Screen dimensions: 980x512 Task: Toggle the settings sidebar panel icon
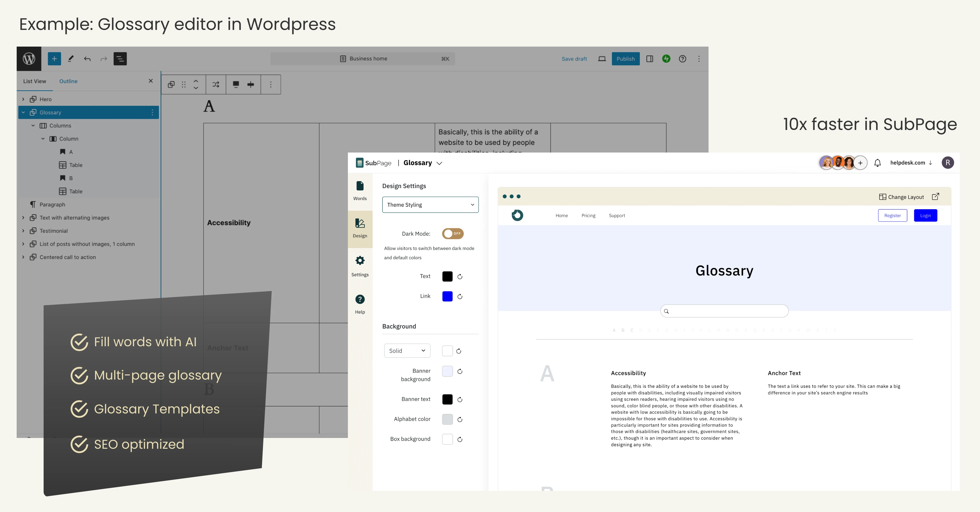pos(650,59)
